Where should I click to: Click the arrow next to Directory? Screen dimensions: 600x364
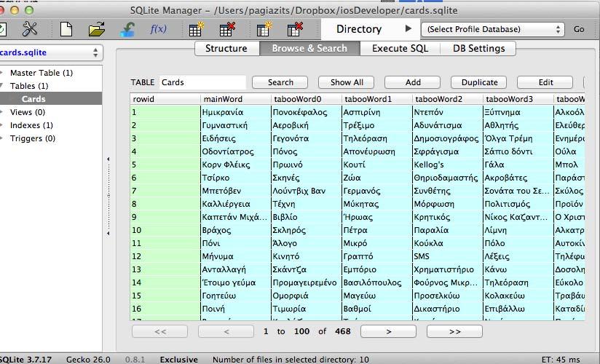click(x=408, y=28)
